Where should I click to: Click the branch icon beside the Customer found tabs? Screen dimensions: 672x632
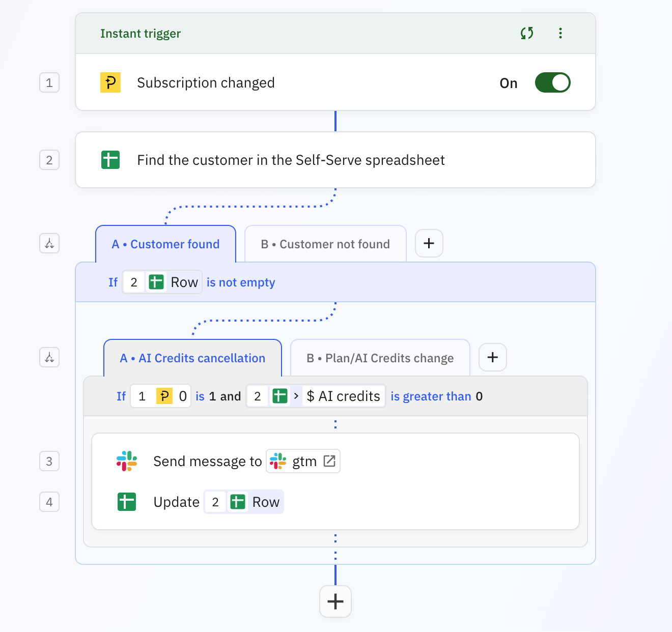pos(49,243)
